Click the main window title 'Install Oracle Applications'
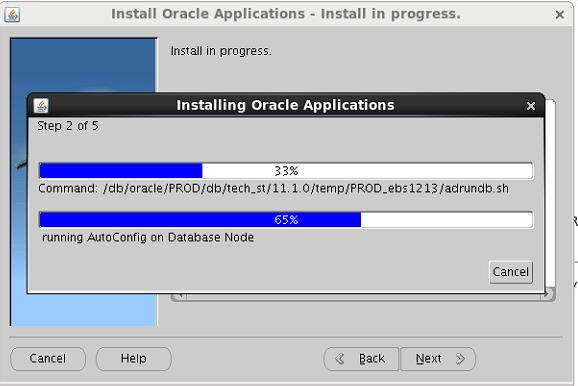 [286, 14]
